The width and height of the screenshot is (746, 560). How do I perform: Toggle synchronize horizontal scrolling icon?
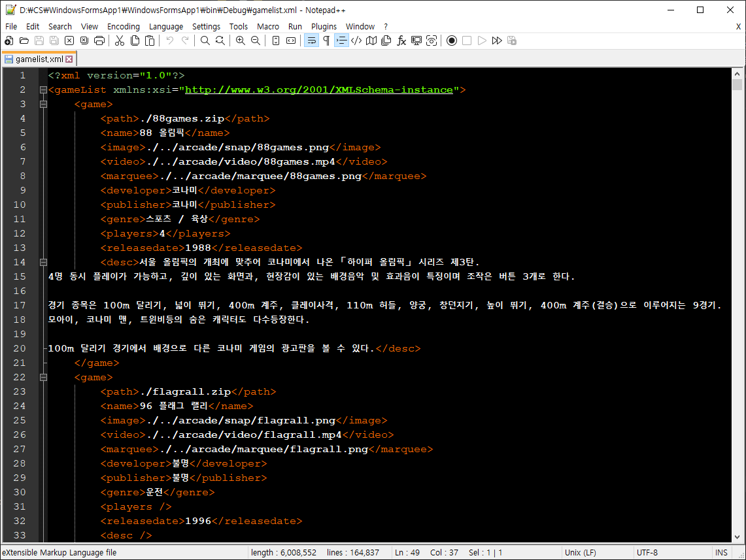(x=291, y=41)
